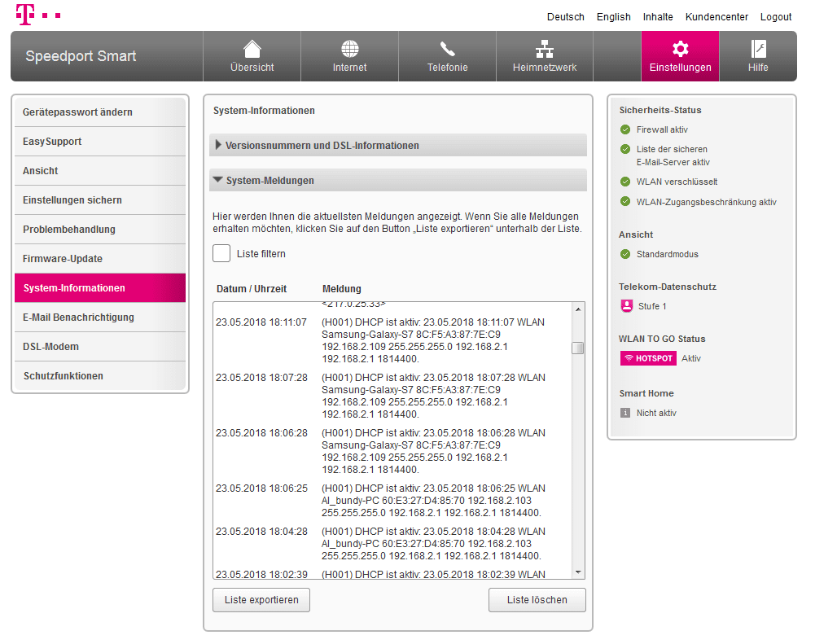Click the Datum / Uhrzeit column header
This screenshot has width=837, height=644.
click(252, 289)
